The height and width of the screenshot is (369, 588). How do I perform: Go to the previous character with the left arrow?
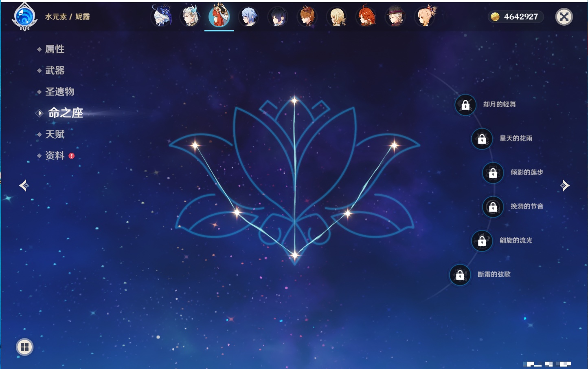(24, 186)
